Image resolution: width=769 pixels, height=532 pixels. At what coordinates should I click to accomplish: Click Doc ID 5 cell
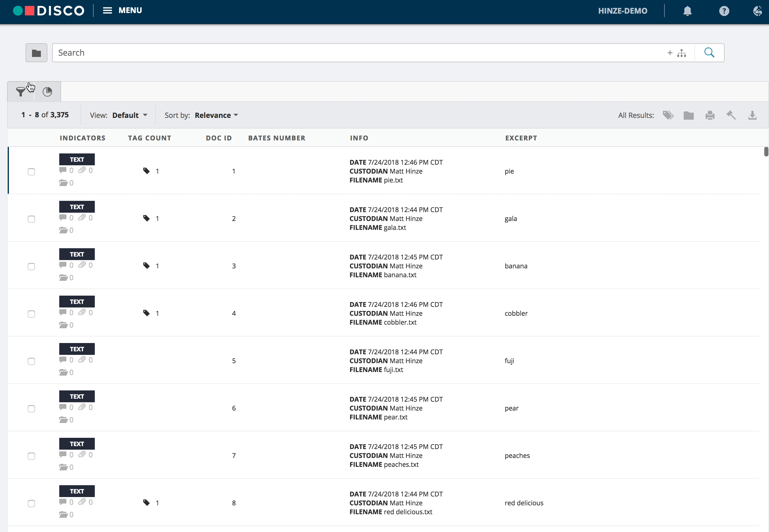pyautogui.click(x=234, y=361)
